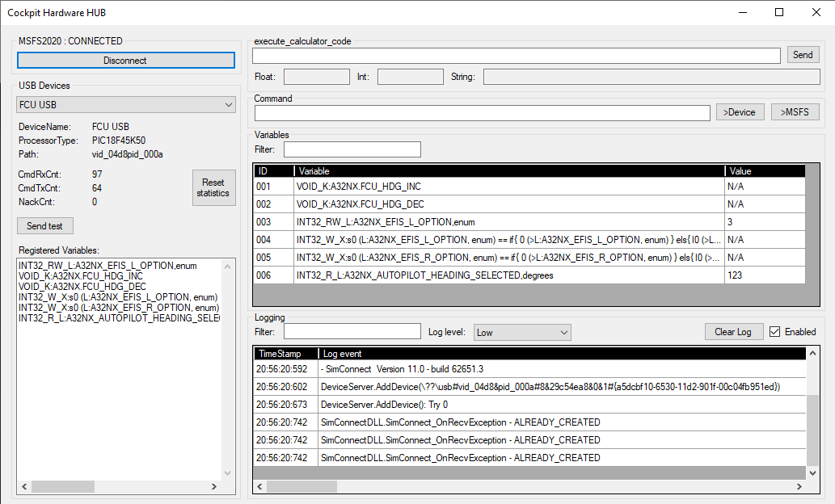Click the Variable column header

[x=509, y=171]
